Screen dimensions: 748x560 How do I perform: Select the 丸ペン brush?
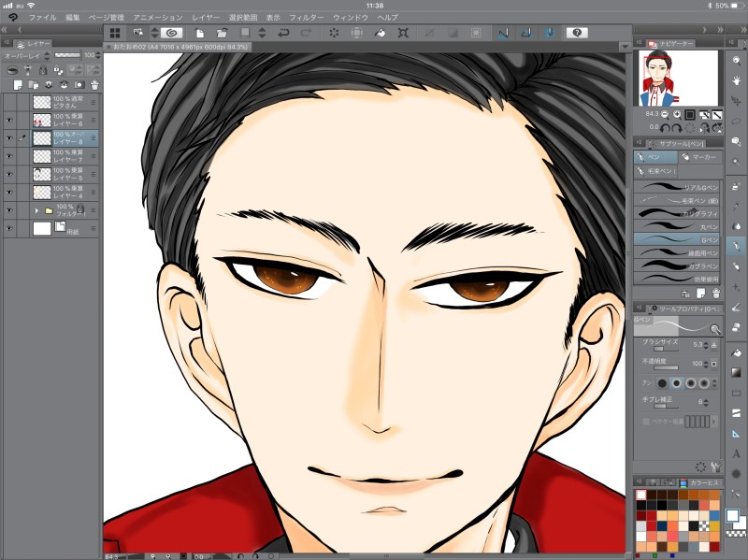click(677, 226)
